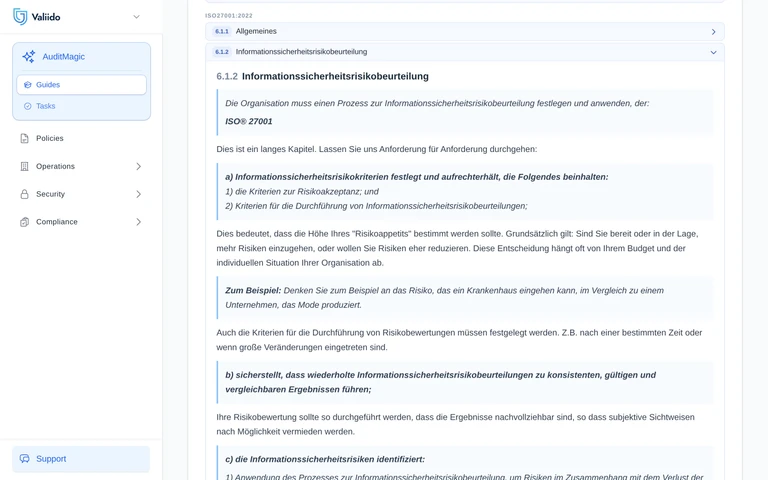Select the Guides menu item

pos(81,85)
